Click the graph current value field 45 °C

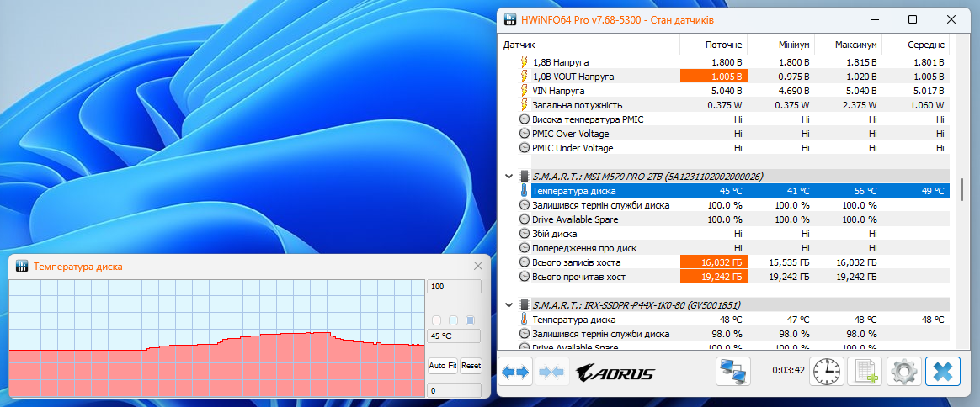point(455,336)
